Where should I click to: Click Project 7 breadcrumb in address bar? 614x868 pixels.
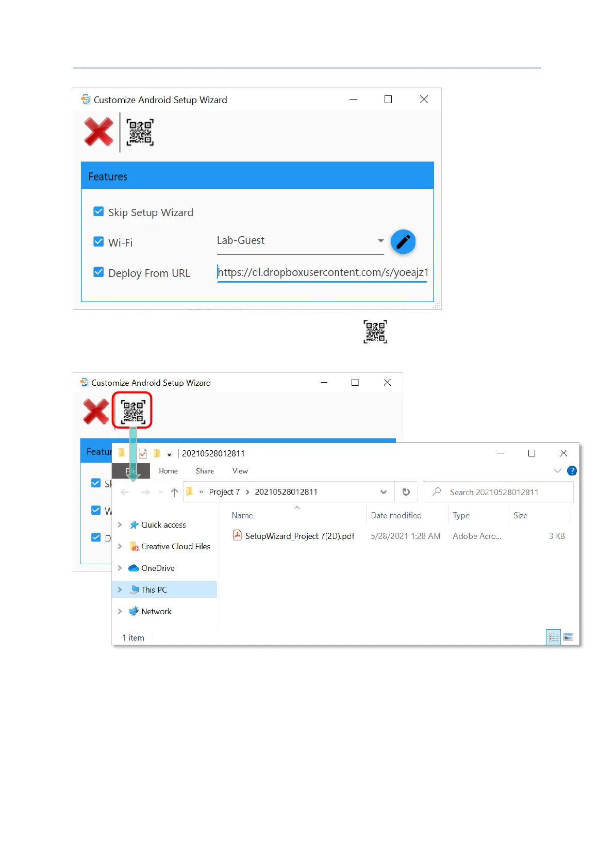224,492
